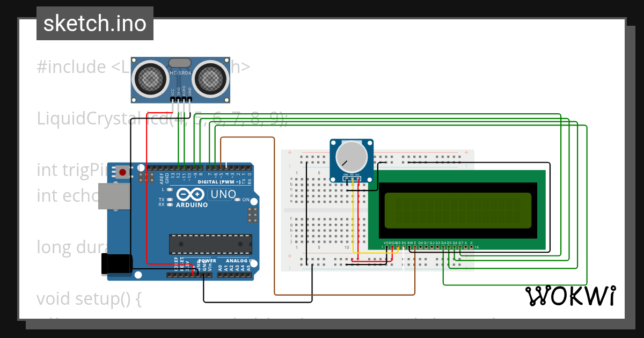Screen dimensions: 644x338
Task: Click the A0 analog input pin
Action: click(x=221, y=274)
